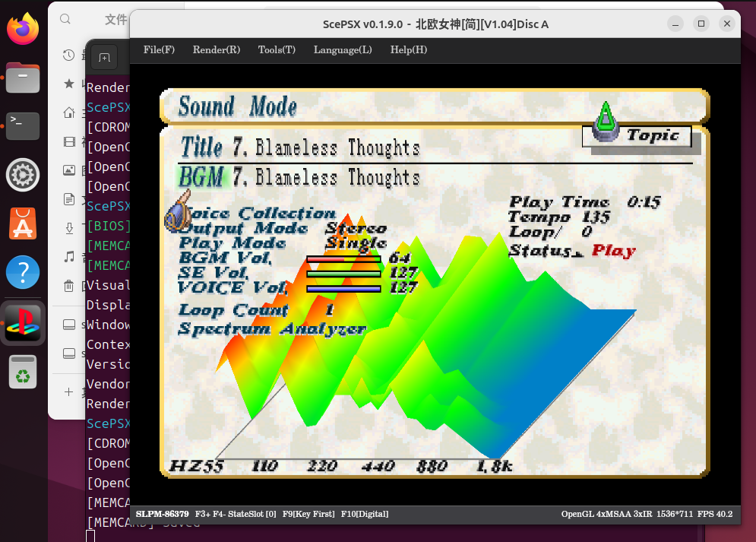Open the Files app in the dock
The image size is (756, 542).
coord(23,78)
